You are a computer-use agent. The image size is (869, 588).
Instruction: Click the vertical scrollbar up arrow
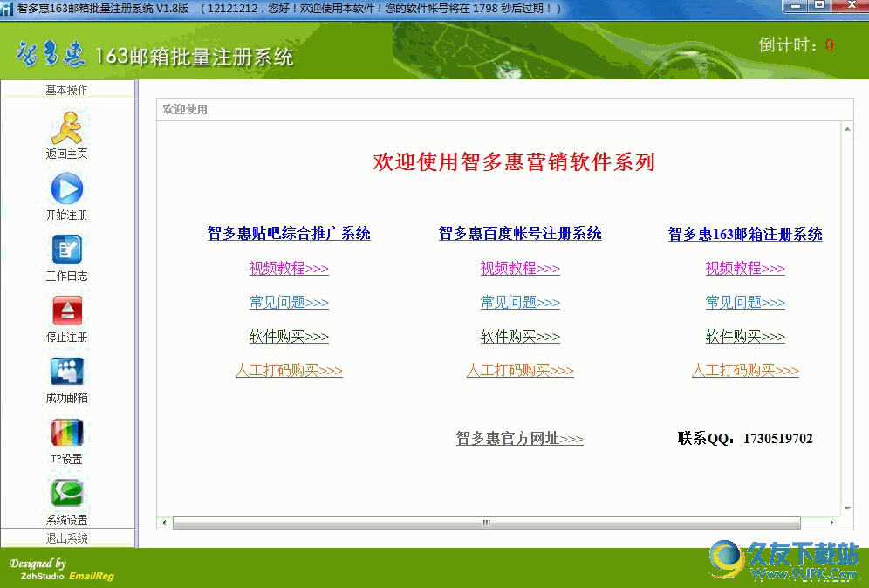[847, 129]
